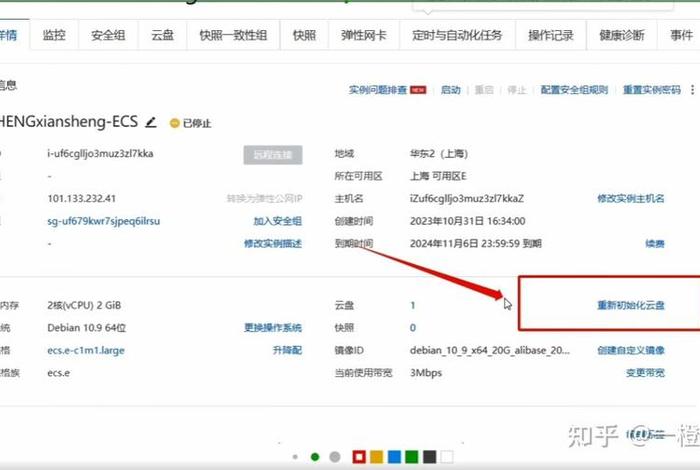This screenshot has width=700, height=470.
Task: Select the Debian 10.9 64位 text
Action: pyautogui.click(x=87, y=328)
